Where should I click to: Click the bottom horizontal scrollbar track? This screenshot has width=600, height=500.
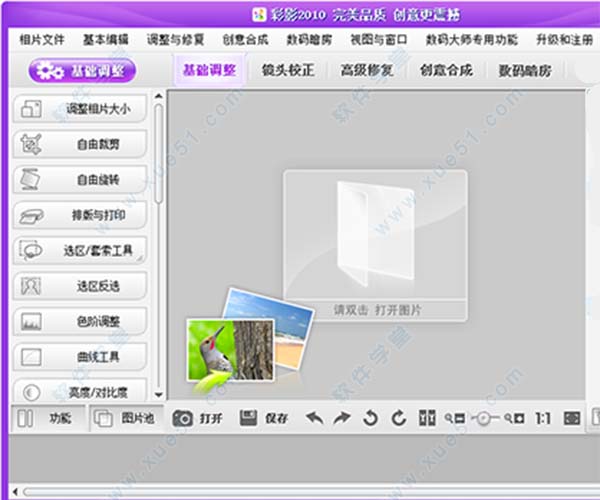[x=311, y=492]
